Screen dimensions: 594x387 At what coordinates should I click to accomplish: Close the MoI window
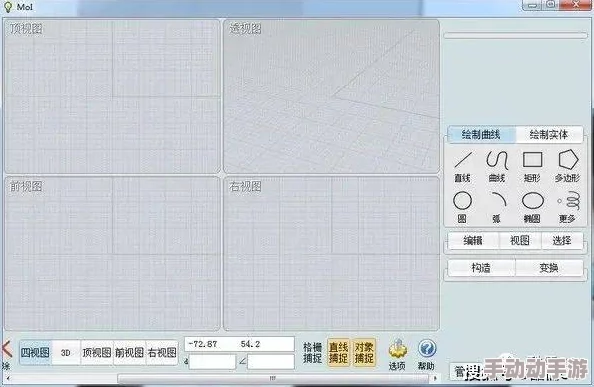pyautogui.click(x=576, y=5)
